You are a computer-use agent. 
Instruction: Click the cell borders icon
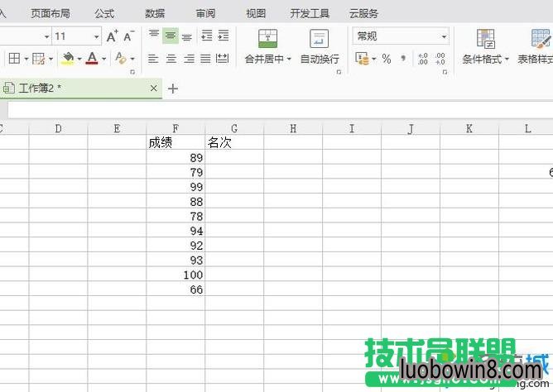pos(14,59)
